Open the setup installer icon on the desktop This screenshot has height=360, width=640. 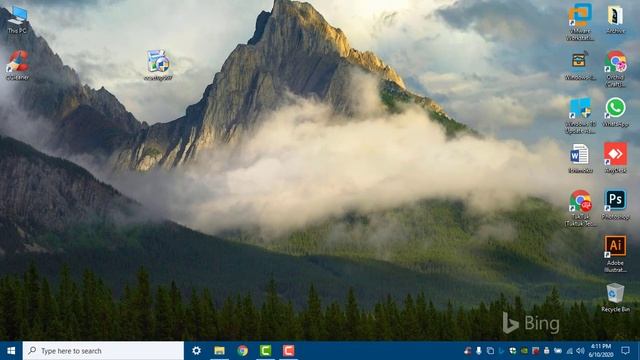pos(158,65)
